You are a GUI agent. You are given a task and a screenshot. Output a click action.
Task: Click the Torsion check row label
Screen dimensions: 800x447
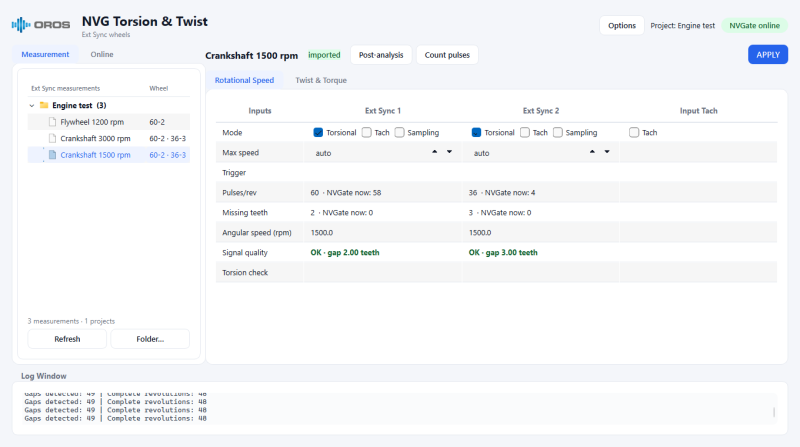(x=245, y=272)
